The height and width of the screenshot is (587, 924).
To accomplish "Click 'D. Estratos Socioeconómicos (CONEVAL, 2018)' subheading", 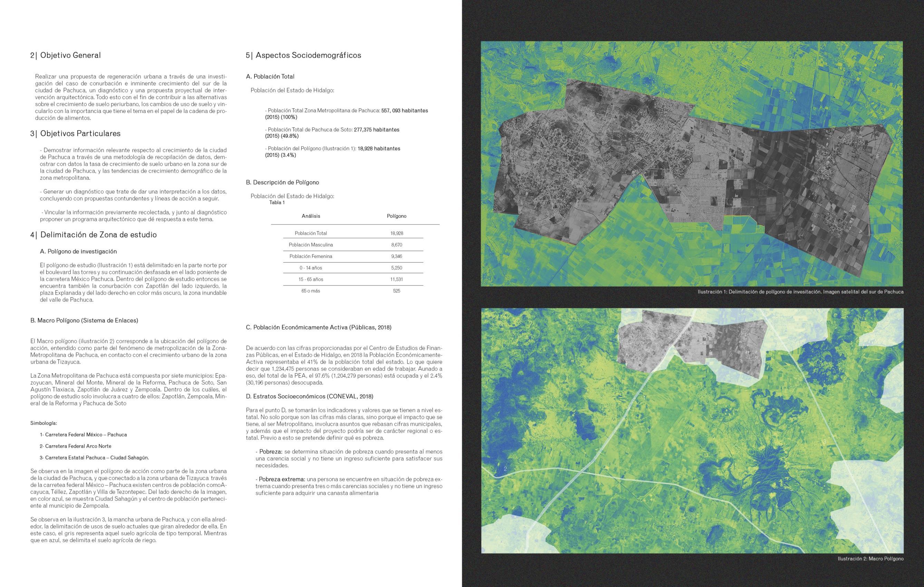I will click(x=309, y=396).
